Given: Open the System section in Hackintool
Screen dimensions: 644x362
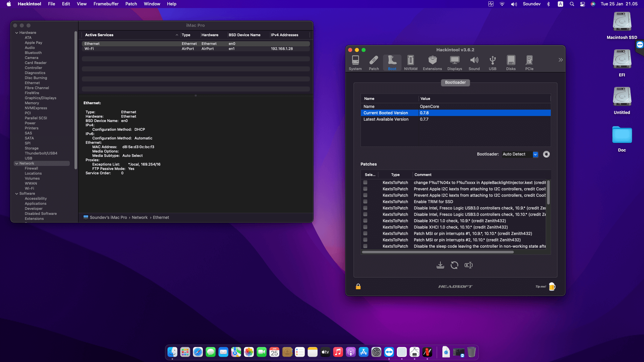Looking at the screenshot, I should pos(355,62).
